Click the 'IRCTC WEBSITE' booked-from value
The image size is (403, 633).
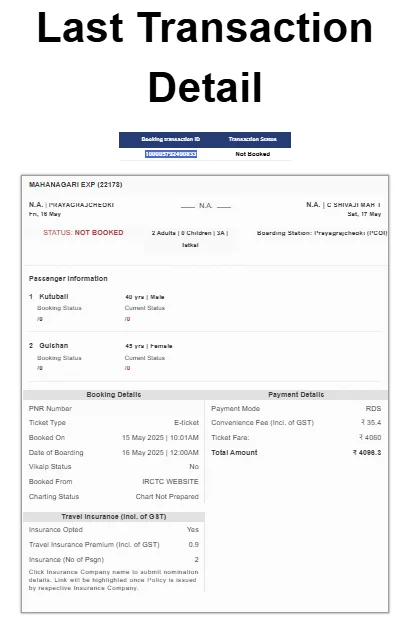pos(170,482)
